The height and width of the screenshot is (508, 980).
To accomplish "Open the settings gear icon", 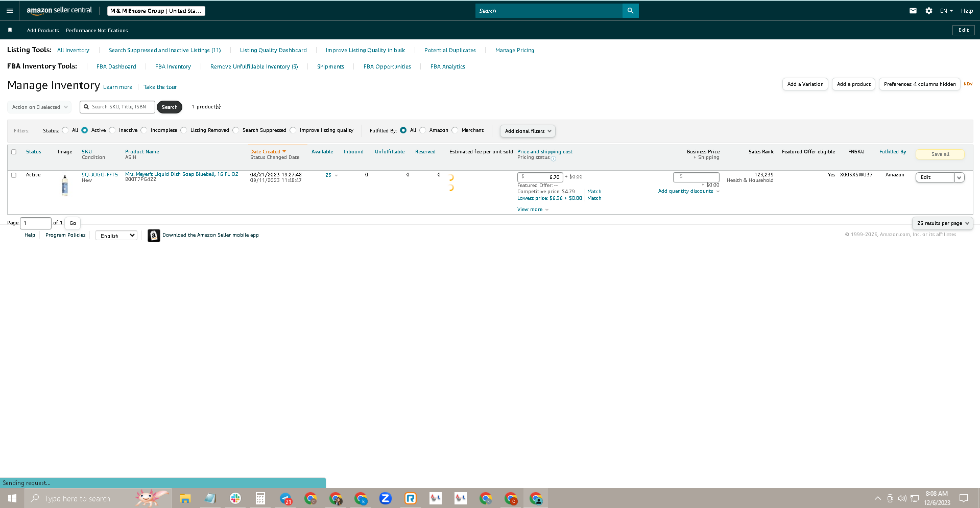I will tap(929, 11).
